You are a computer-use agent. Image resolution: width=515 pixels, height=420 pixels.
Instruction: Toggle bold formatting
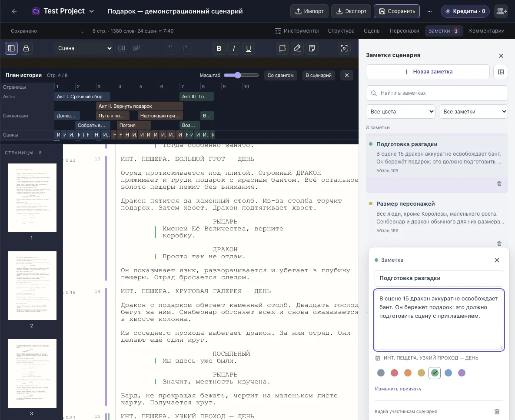tap(219, 48)
